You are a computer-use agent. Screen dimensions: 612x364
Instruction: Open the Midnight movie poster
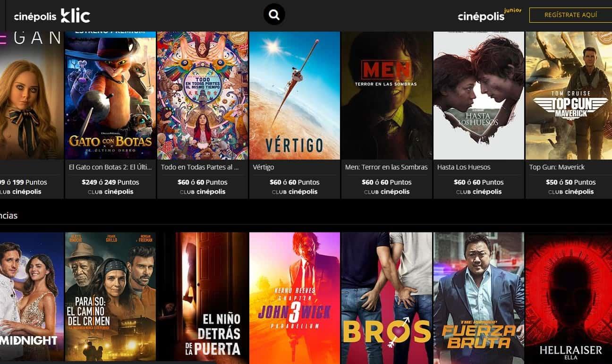click(32, 296)
